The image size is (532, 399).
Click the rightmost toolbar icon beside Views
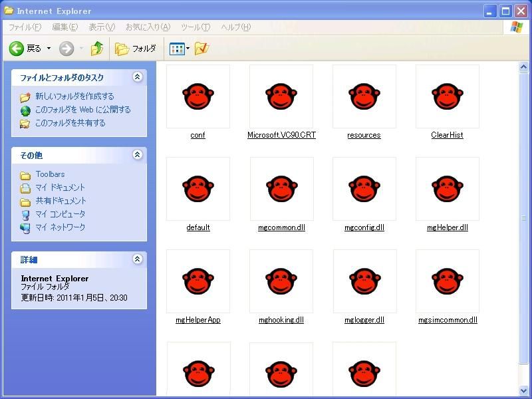[201, 49]
